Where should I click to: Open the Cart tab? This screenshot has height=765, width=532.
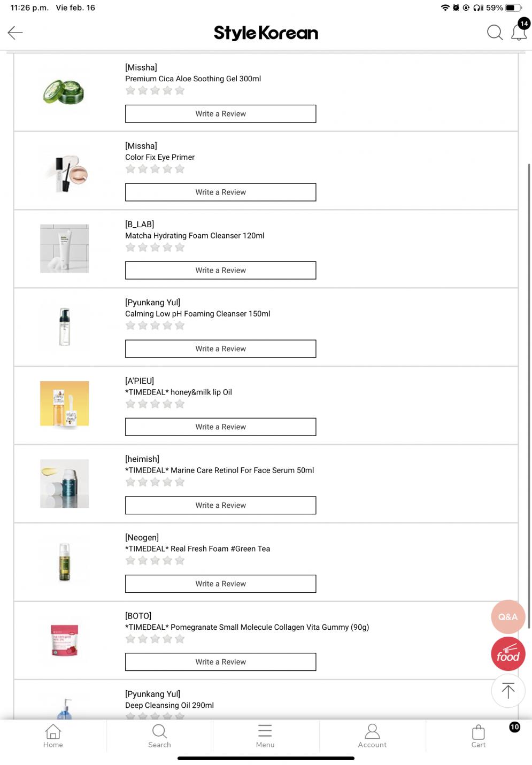pyautogui.click(x=479, y=736)
